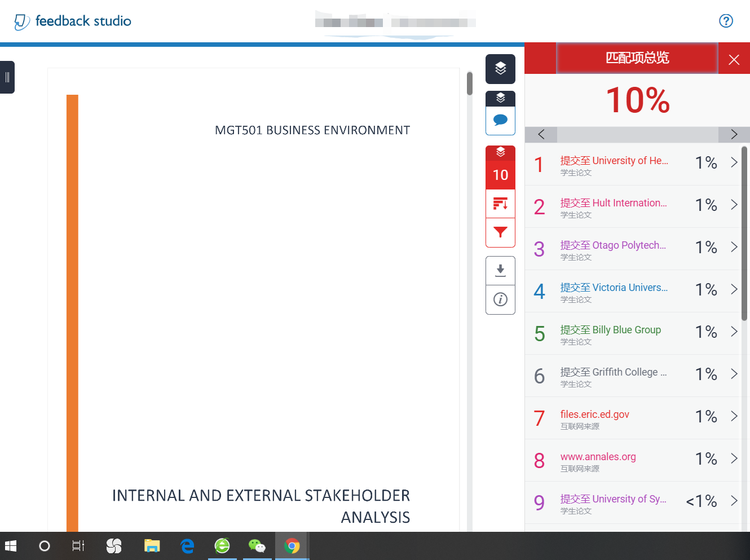Viewport: 750px width, 560px height.
Task: Click the feedback studio logo
Action: pyautogui.click(x=73, y=21)
